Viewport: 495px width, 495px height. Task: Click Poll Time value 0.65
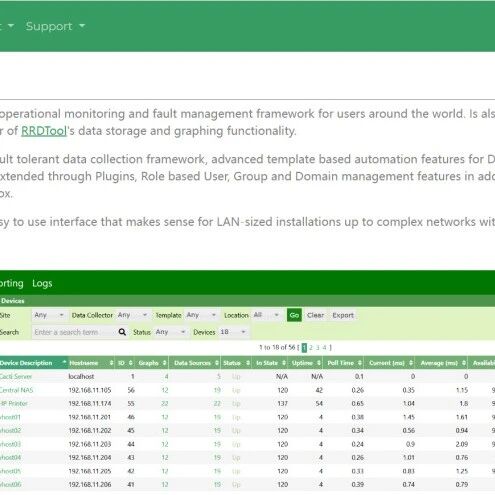[x=357, y=403]
